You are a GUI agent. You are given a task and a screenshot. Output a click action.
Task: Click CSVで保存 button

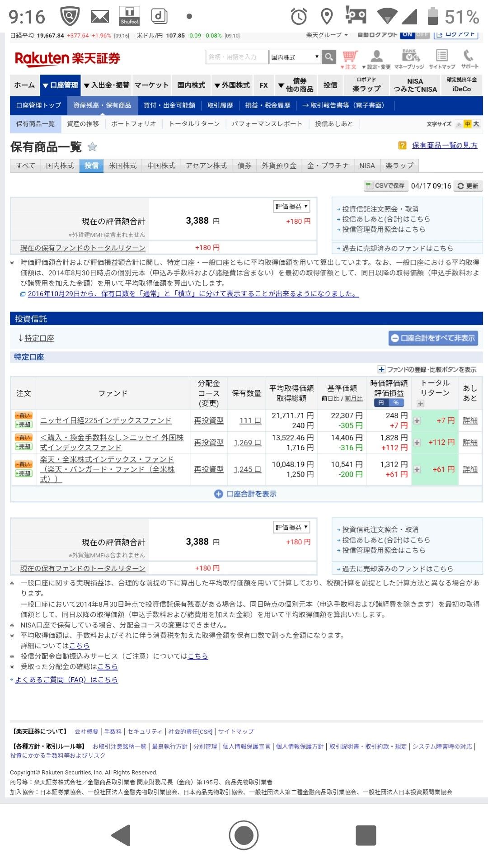385,186
